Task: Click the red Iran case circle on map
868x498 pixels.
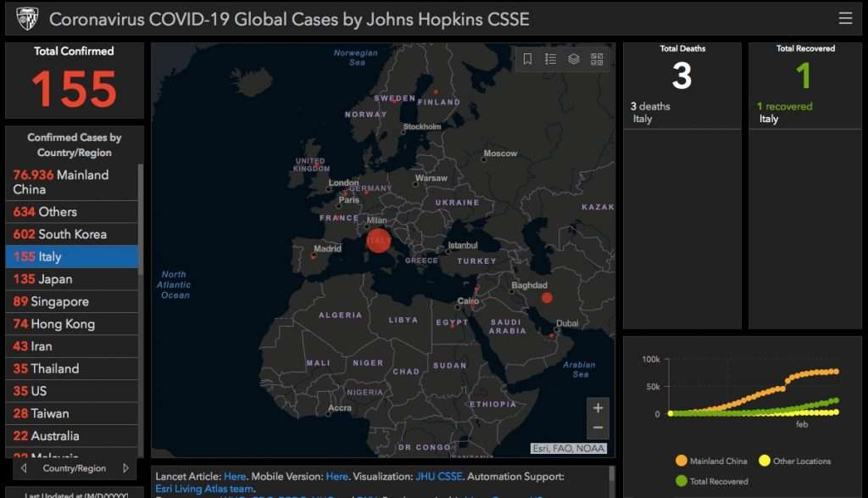Action: click(547, 298)
